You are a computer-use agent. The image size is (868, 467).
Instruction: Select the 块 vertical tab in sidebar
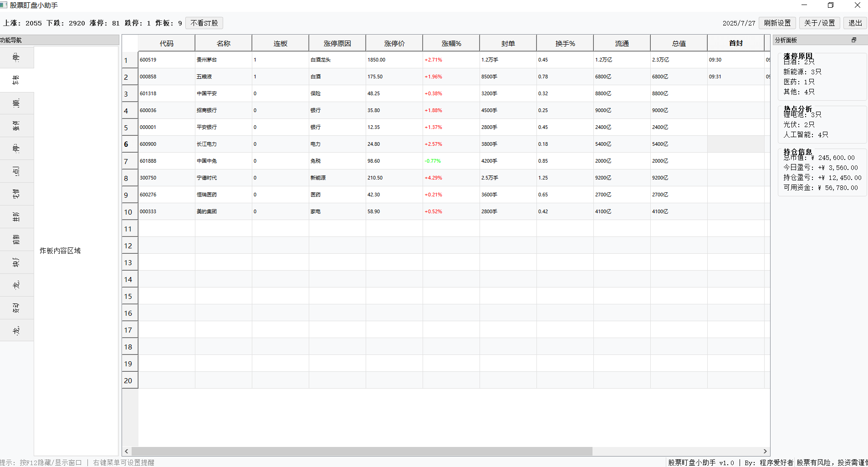[x=17, y=262]
